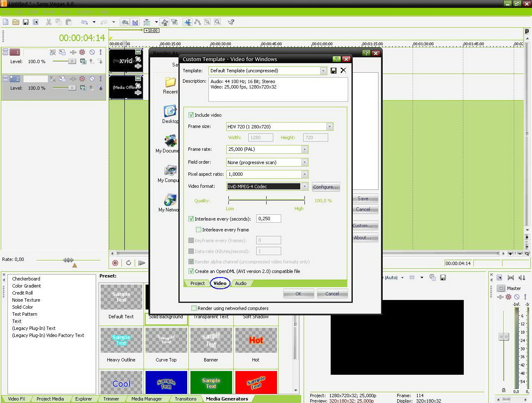Open the Explorer tab
Image resolution: width=532 pixels, height=403 pixels.
84,399
